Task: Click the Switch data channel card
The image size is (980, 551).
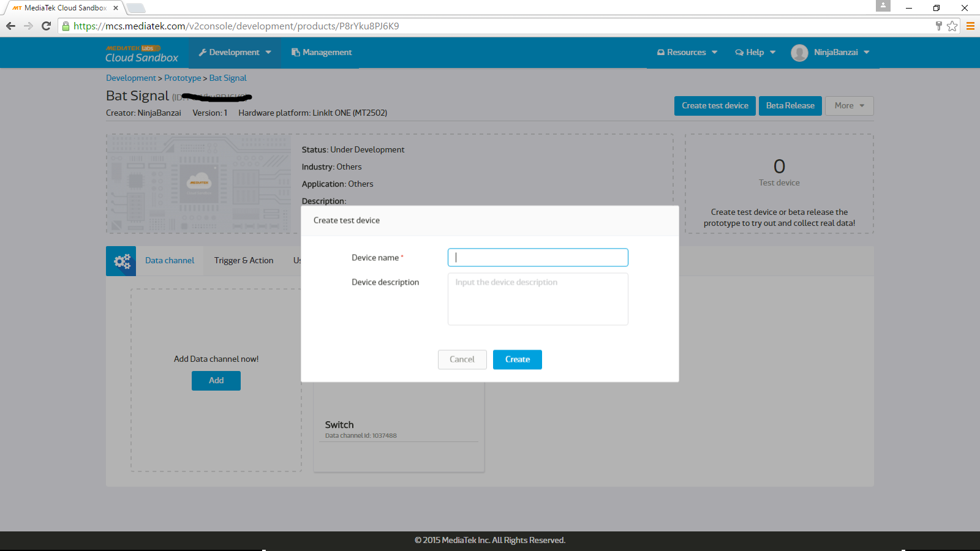Action: click(x=399, y=427)
